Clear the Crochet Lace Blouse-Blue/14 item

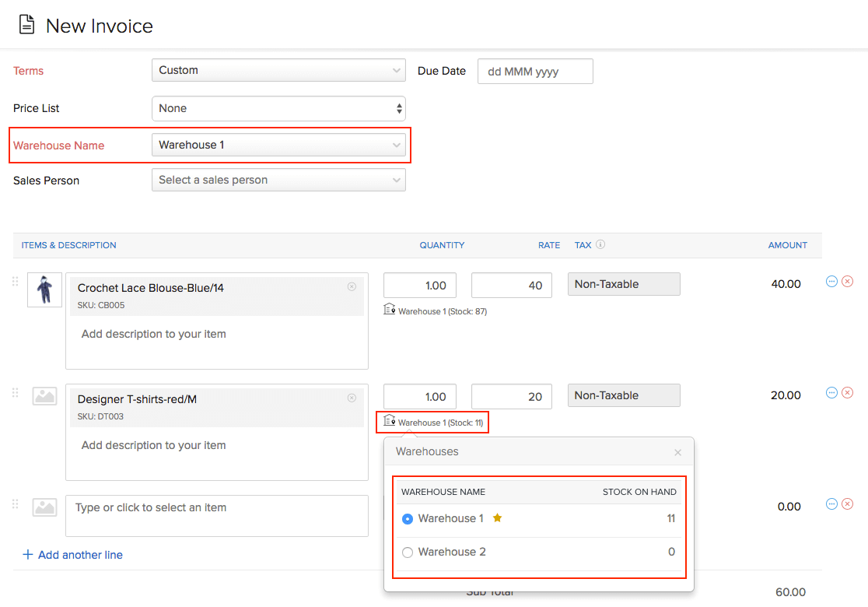click(352, 286)
